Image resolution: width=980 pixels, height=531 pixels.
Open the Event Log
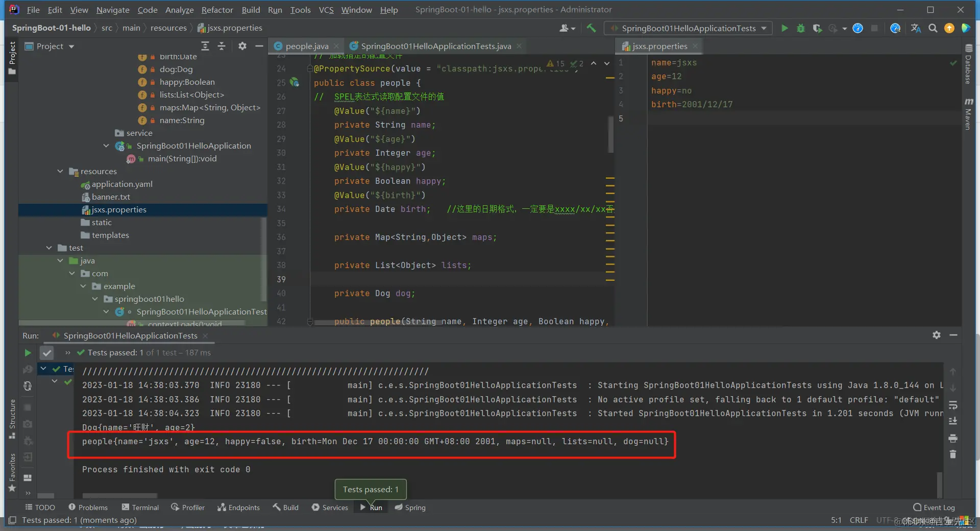[934, 507]
